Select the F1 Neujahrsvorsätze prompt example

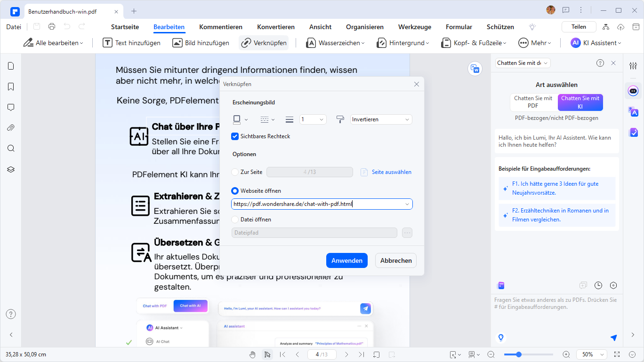coord(557,188)
